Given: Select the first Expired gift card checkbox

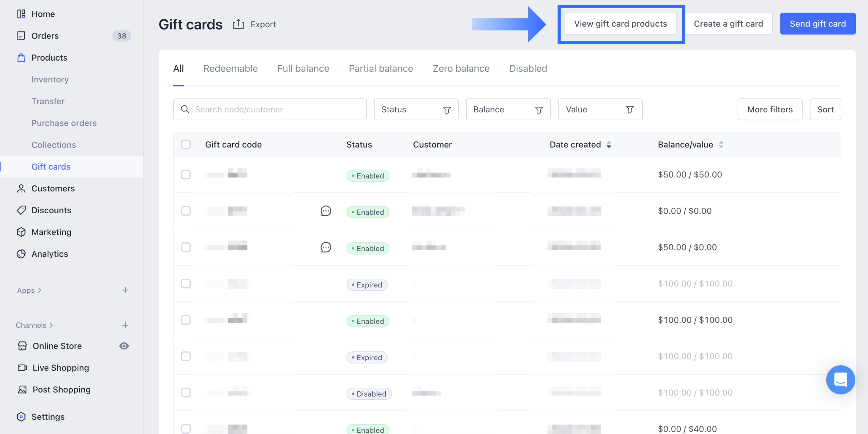Looking at the screenshot, I should pyautogui.click(x=186, y=283).
